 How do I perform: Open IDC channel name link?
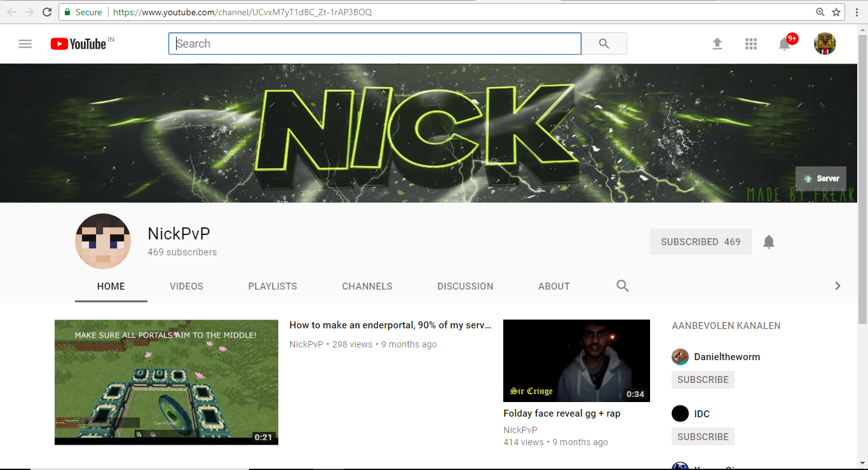pos(702,414)
